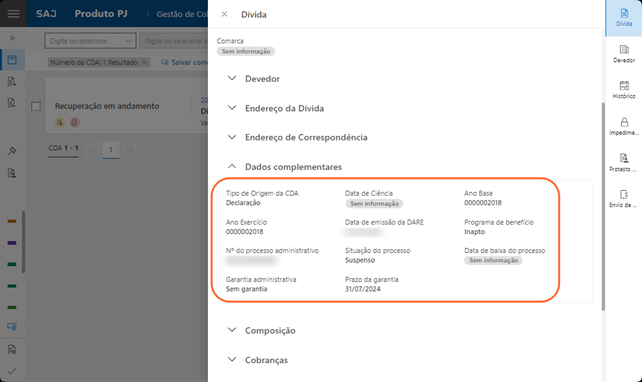Open the first Digite ou selecione dropdown
The image size is (642, 382).
pyautogui.click(x=90, y=41)
